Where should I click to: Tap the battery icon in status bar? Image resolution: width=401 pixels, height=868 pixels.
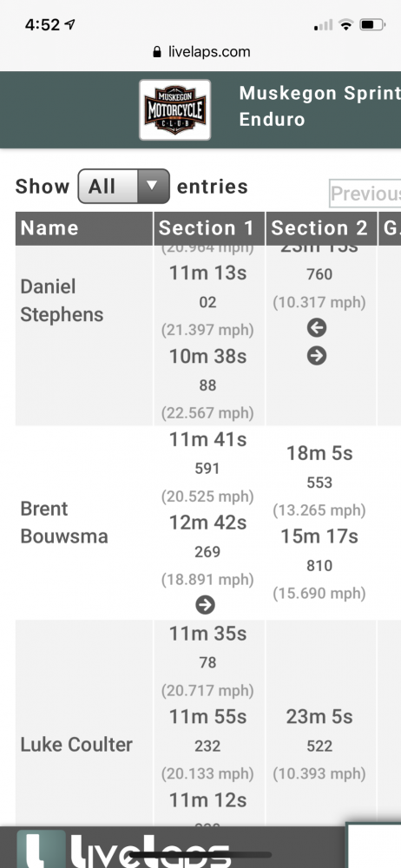[372, 24]
